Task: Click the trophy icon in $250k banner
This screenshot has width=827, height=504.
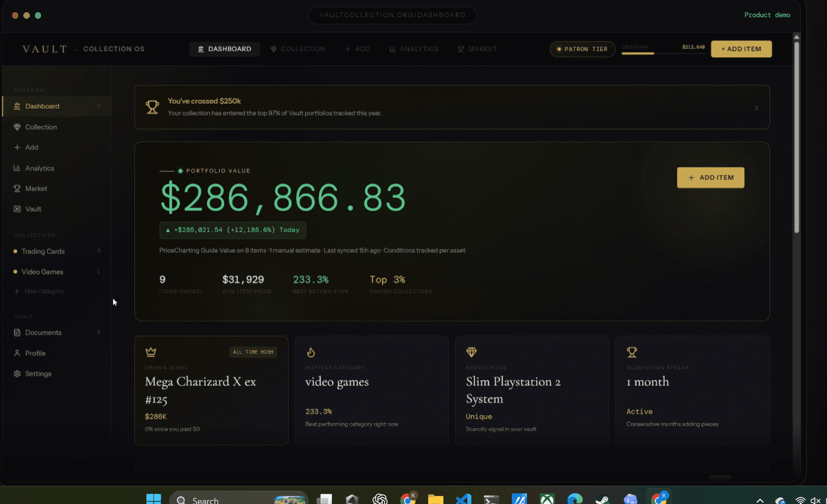Action: tap(152, 107)
